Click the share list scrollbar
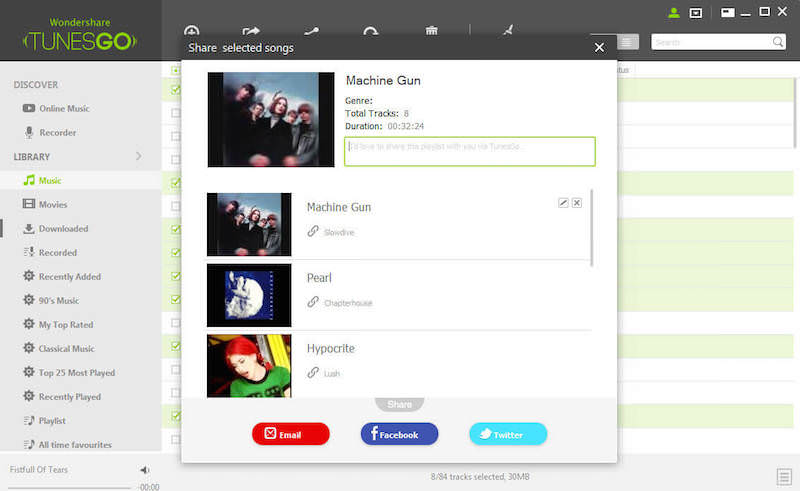The height and width of the screenshot is (491, 800). pyautogui.click(x=591, y=228)
